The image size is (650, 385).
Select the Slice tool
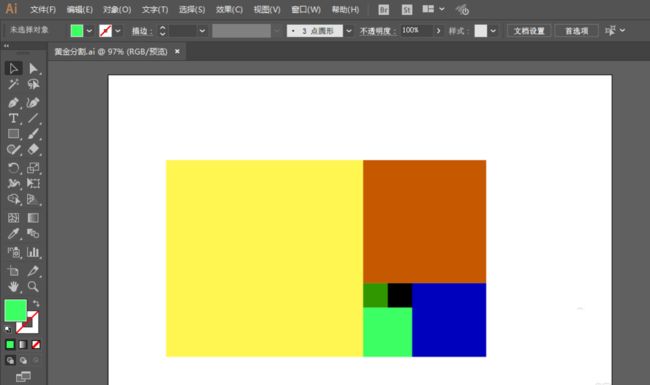(33, 271)
